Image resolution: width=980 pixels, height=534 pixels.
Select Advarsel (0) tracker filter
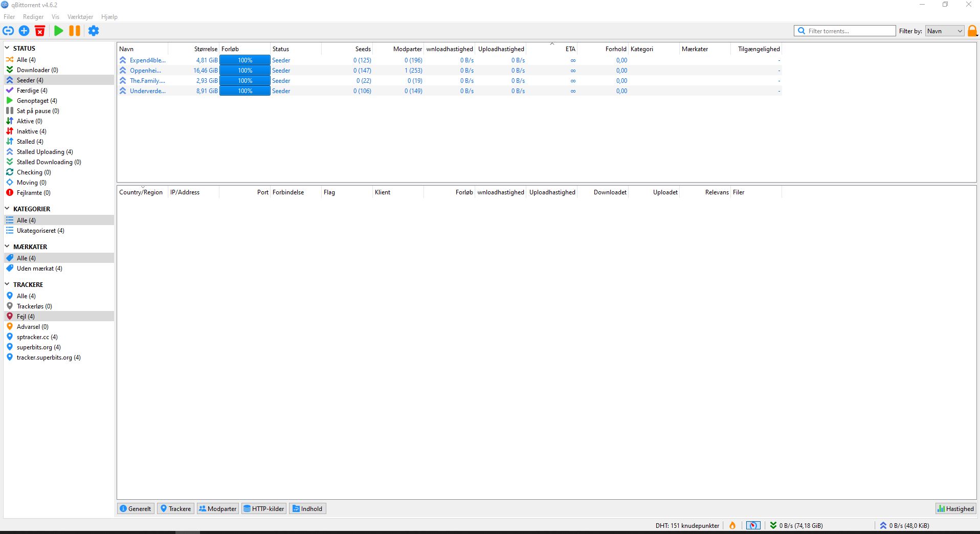tap(59, 327)
